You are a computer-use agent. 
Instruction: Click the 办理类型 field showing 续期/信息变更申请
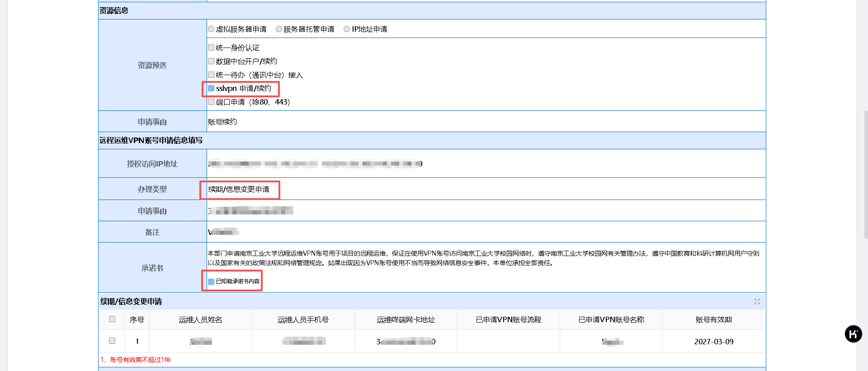[239, 189]
